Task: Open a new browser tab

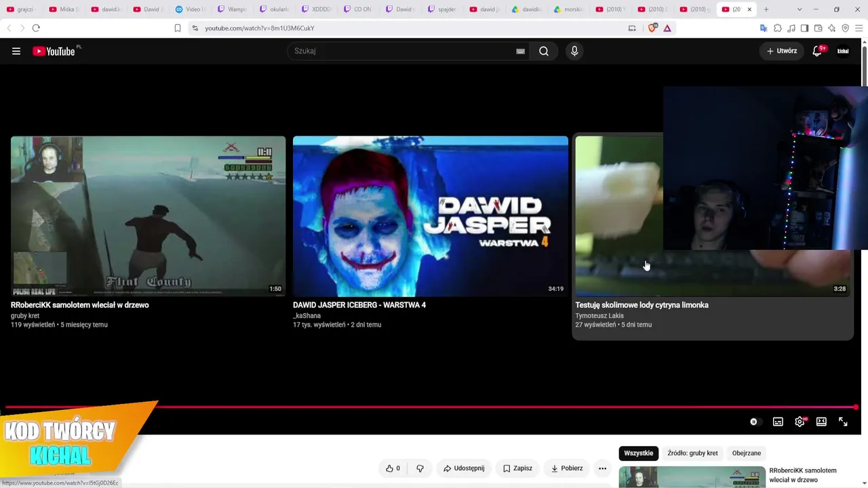Action: click(766, 9)
